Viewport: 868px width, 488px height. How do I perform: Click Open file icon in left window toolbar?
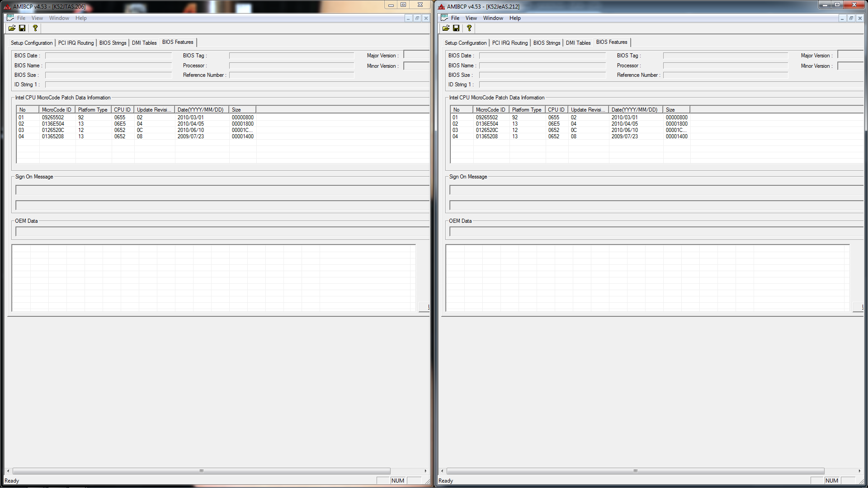(12, 28)
